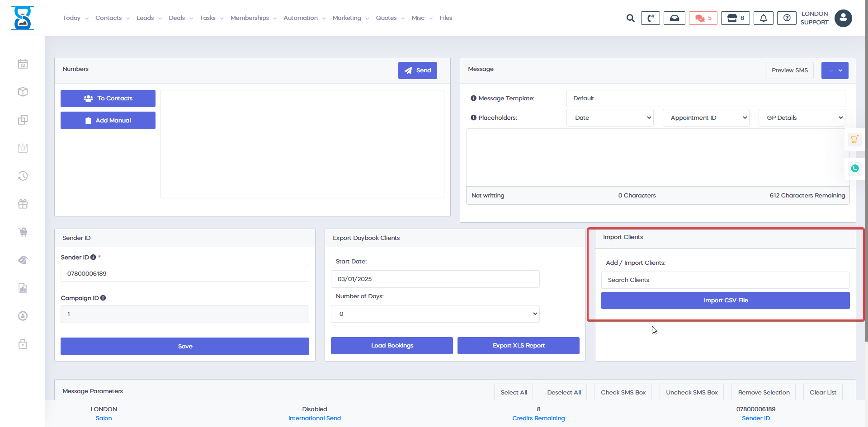Open the gift icon in left sidebar

click(23, 204)
